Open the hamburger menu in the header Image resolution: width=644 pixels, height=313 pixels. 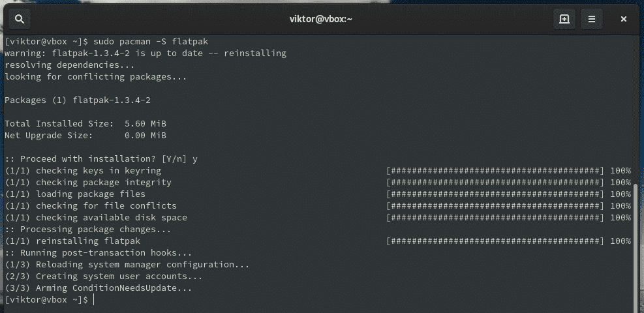tap(591, 19)
